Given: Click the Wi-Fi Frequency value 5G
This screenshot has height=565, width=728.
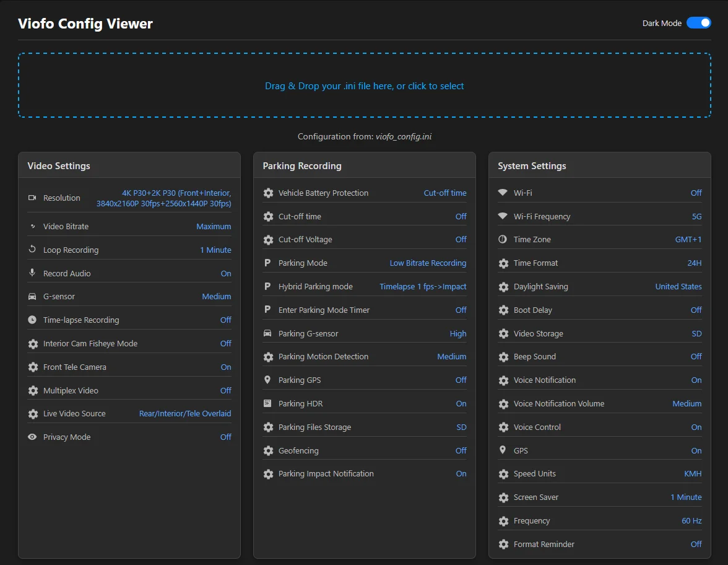Looking at the screenshot, I should click(x=696, y=217).
